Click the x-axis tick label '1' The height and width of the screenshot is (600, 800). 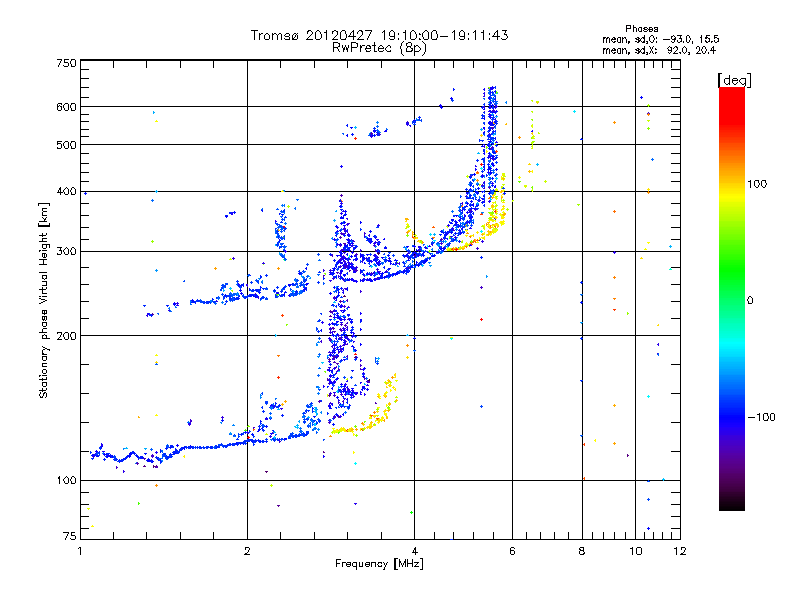tap(80, 551)
